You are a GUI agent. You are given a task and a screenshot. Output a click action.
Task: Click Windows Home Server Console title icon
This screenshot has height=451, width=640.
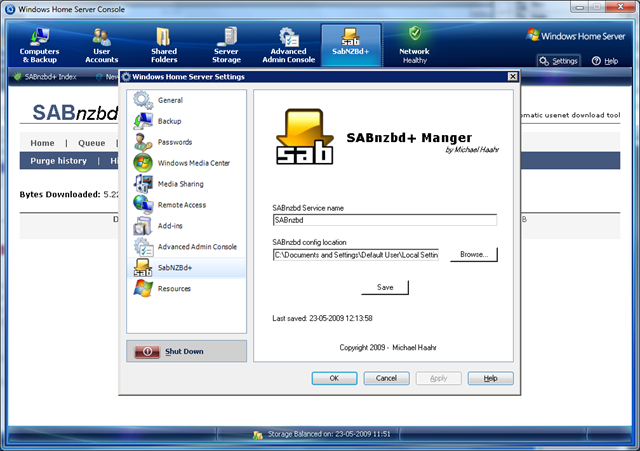[x=10, y=9]
